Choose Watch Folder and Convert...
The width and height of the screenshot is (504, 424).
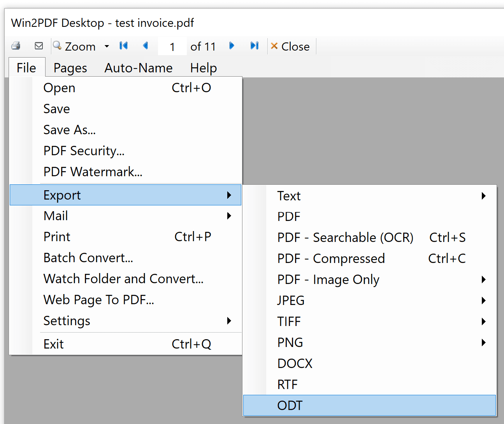pyautogui.click(x=125, y=279)
